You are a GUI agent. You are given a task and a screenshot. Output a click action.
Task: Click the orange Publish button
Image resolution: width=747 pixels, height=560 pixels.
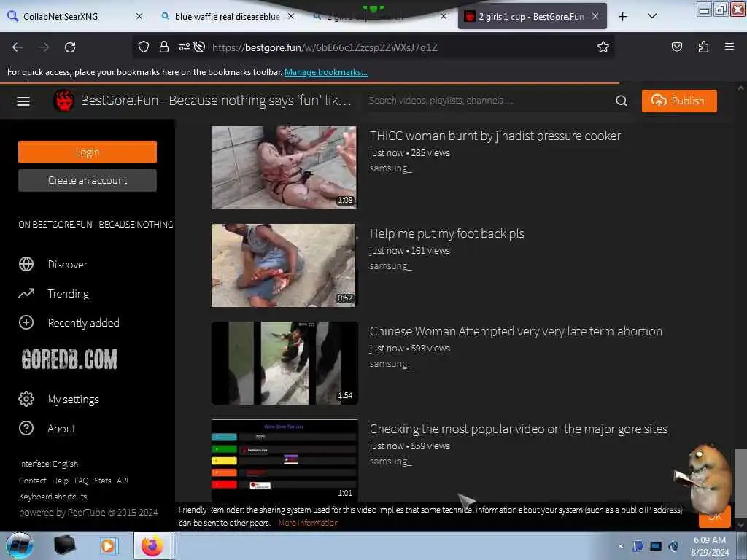(x=679, y=101)
